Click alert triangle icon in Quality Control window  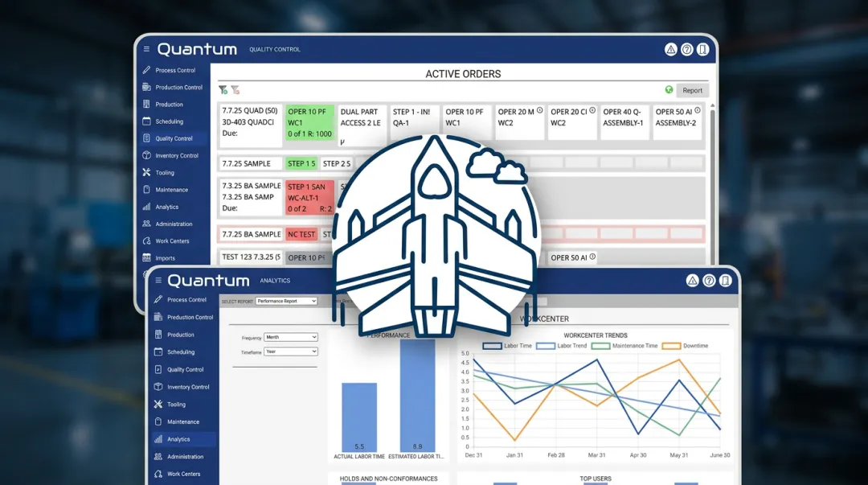tap(670, 49)
